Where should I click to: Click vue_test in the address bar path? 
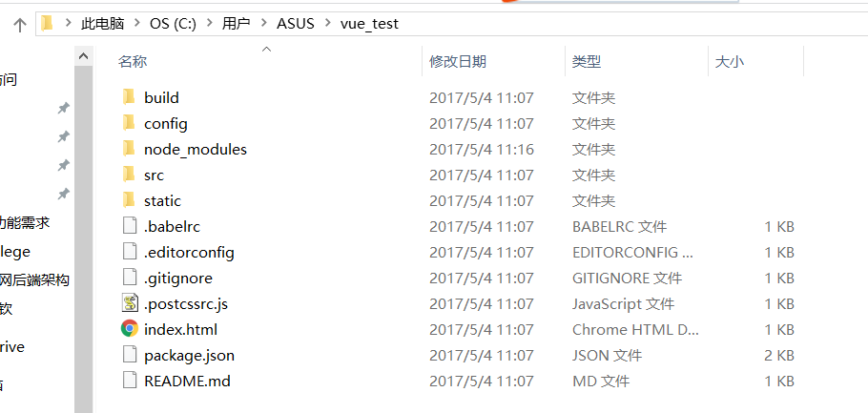[369, 24]
